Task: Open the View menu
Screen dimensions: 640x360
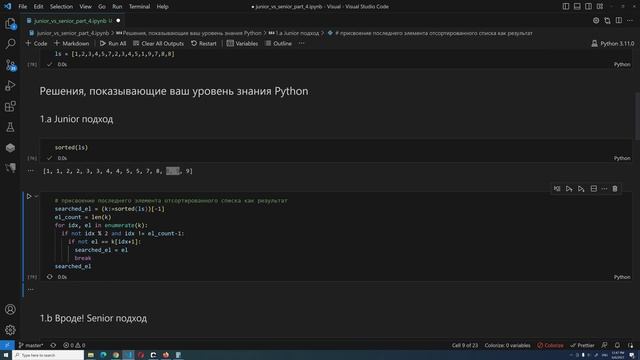Action: 85,7
